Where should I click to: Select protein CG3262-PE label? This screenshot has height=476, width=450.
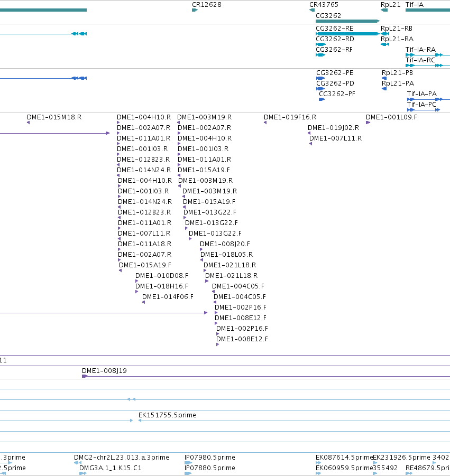(x=335, y=73)
